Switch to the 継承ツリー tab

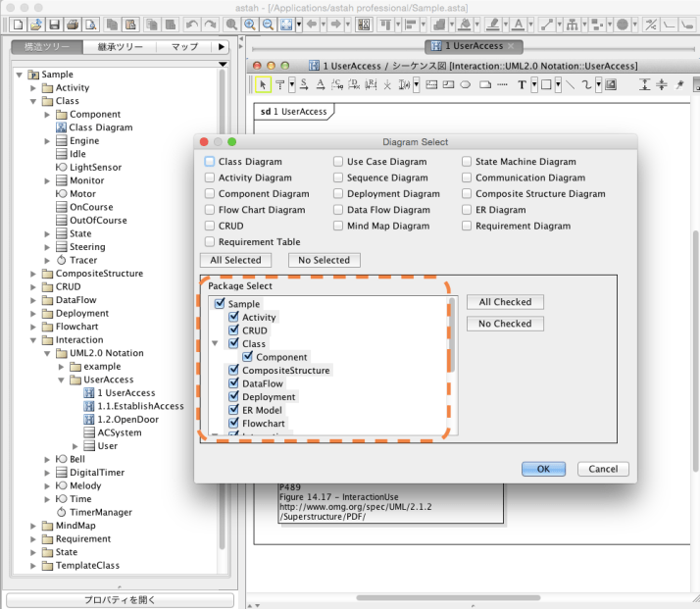click(120, 46)
